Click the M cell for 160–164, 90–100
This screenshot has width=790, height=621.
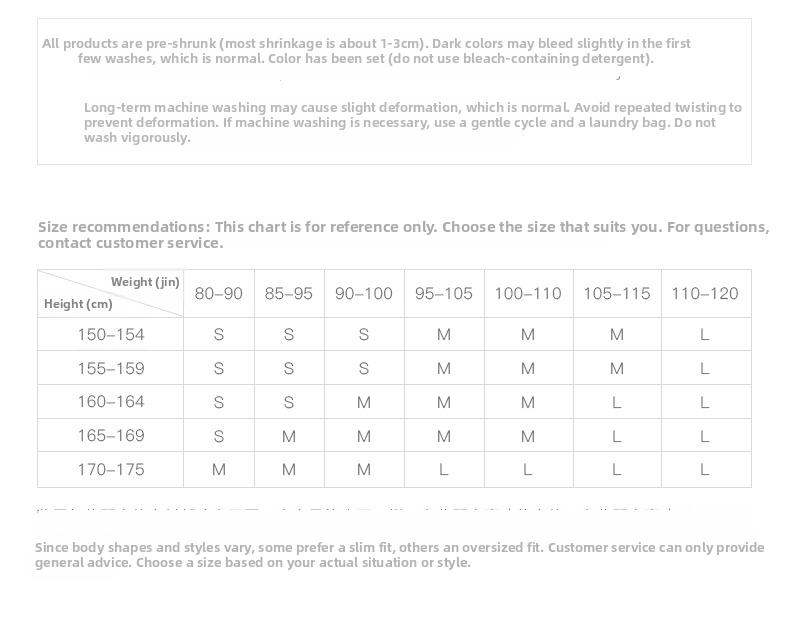point(364,402)
